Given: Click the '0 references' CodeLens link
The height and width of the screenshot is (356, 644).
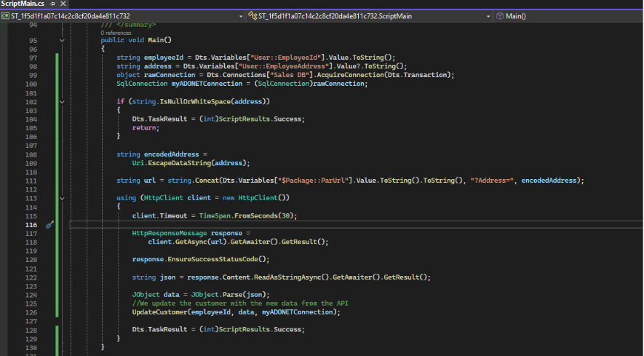Looking at the screenshot, I should pyautogui.click(x=116, y=33).
